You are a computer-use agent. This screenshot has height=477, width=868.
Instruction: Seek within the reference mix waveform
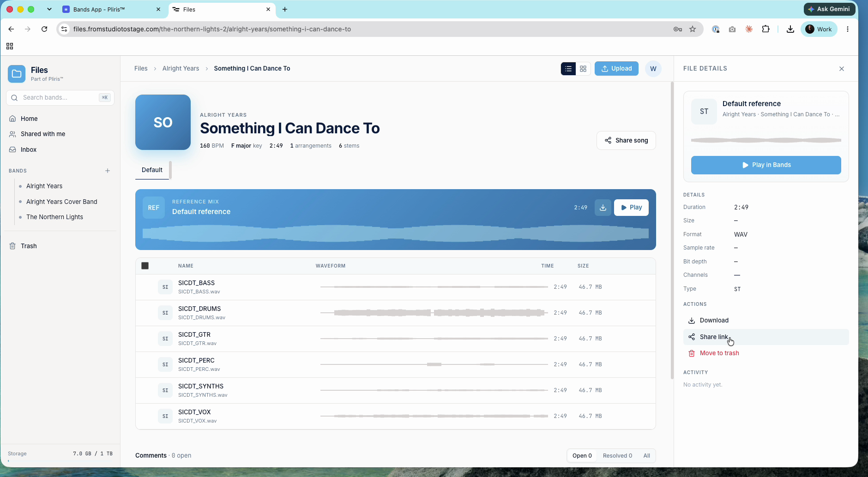point(396,233)
